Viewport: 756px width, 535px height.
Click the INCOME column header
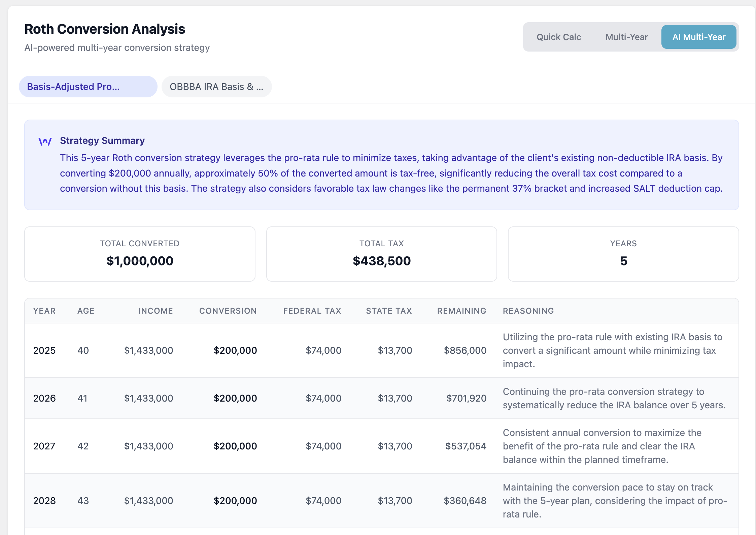155,311
